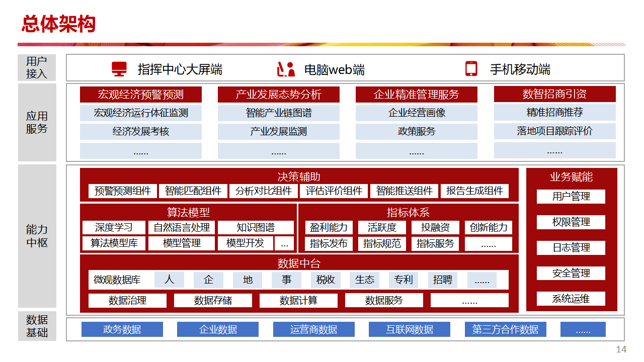644x362 pixels.
Task: Select the 政策服务 box
Action: click(417, 132)
